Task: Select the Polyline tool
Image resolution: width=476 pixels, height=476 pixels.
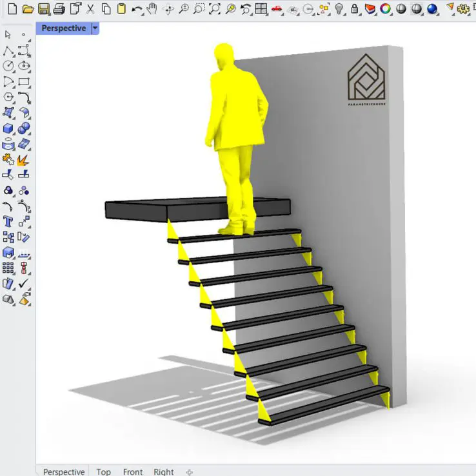Action: coord(8,50)
